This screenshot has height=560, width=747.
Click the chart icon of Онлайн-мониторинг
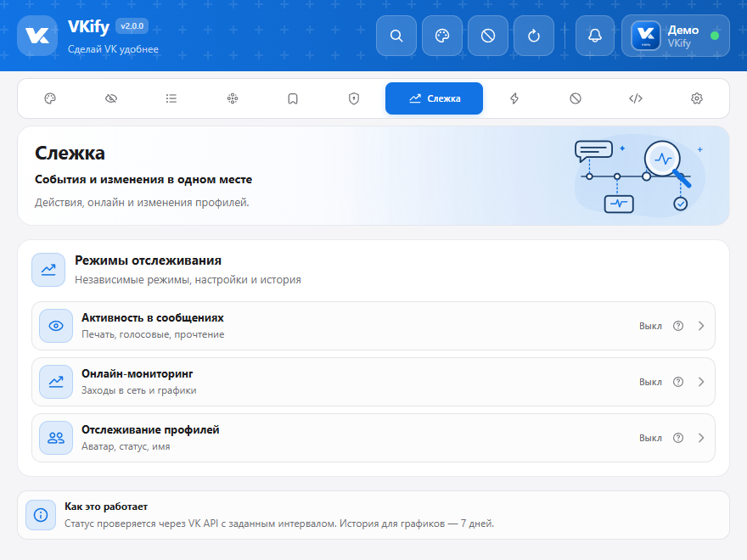coord(56,382)
